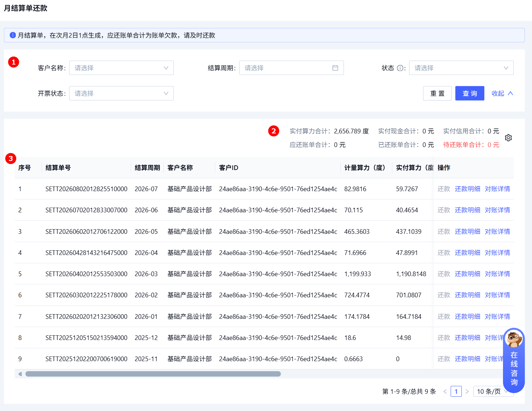Click 实付算力合计 2,656.789 度 summary

(x=329, y=131)
